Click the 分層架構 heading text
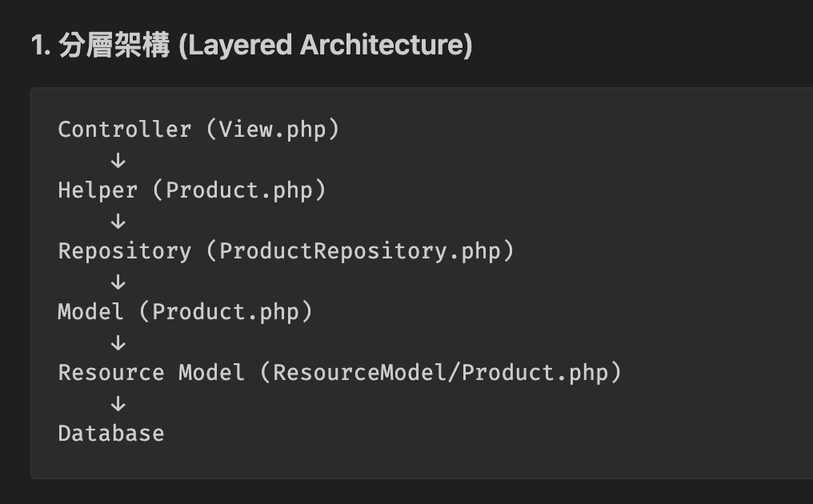813x504 pixels. 114,46
